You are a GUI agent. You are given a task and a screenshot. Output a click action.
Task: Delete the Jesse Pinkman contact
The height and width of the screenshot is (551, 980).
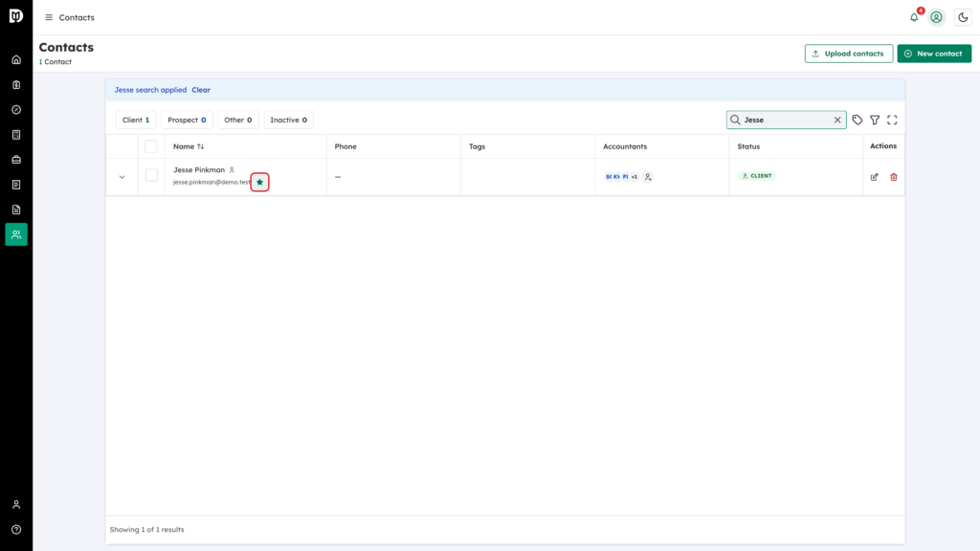point(894,177)
